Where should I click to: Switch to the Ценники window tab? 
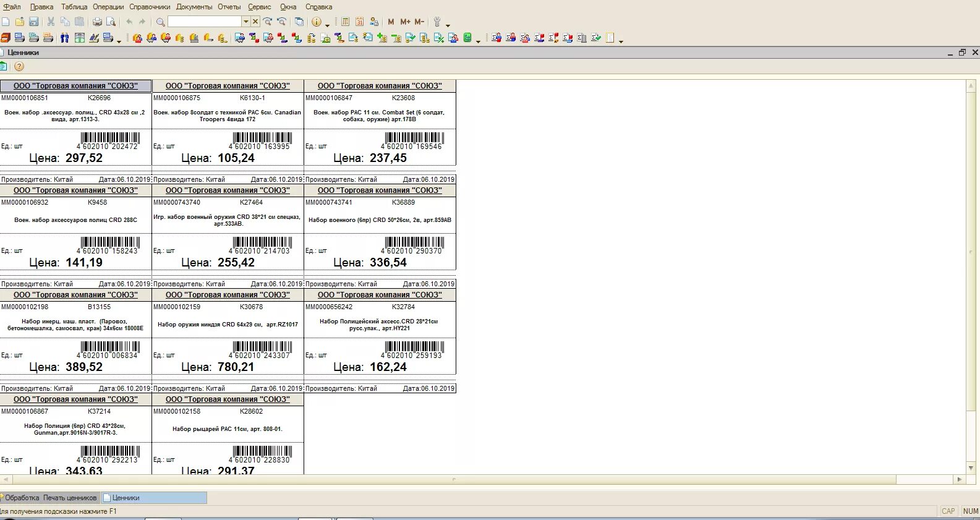click(154, 498)
